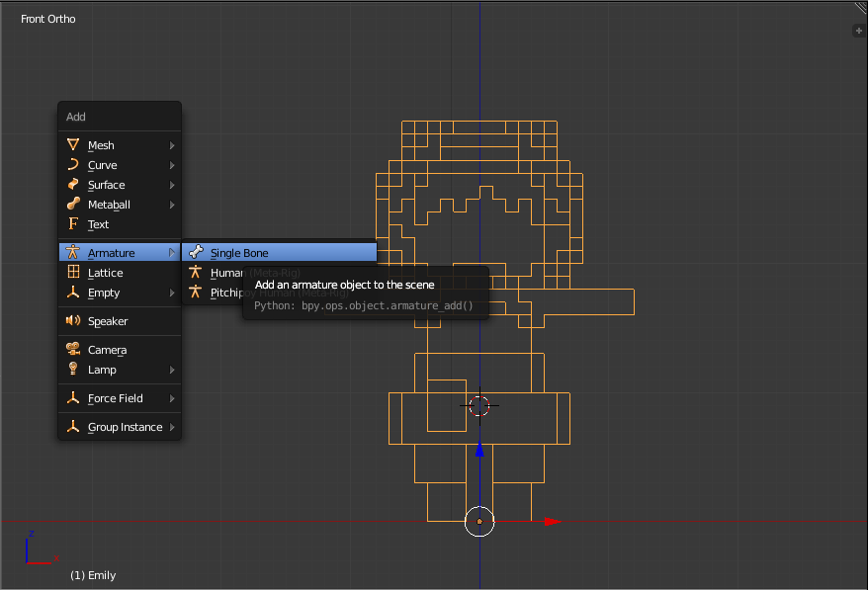The image size is (868, 590).
Task: Click the Empty axes icon
Action: point(73,293)
